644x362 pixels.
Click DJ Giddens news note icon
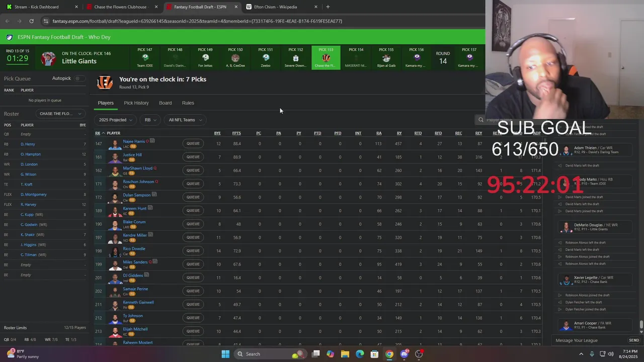146,275
